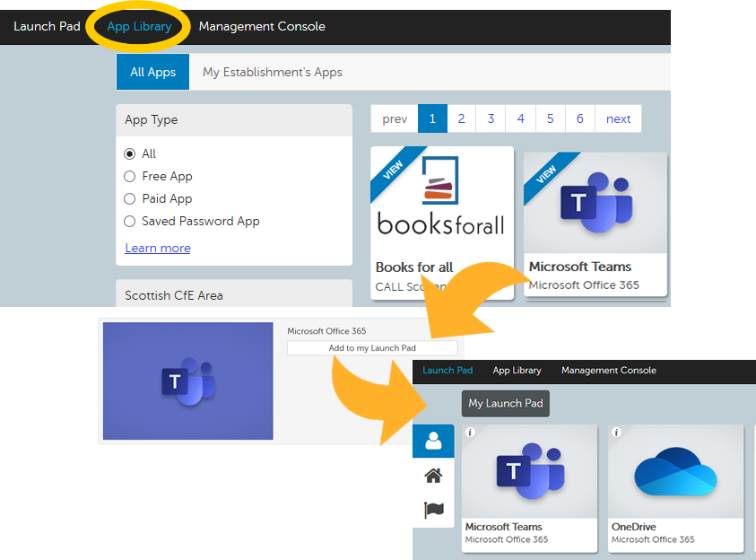Choose the Saved Password App radio

pos(130,222)
